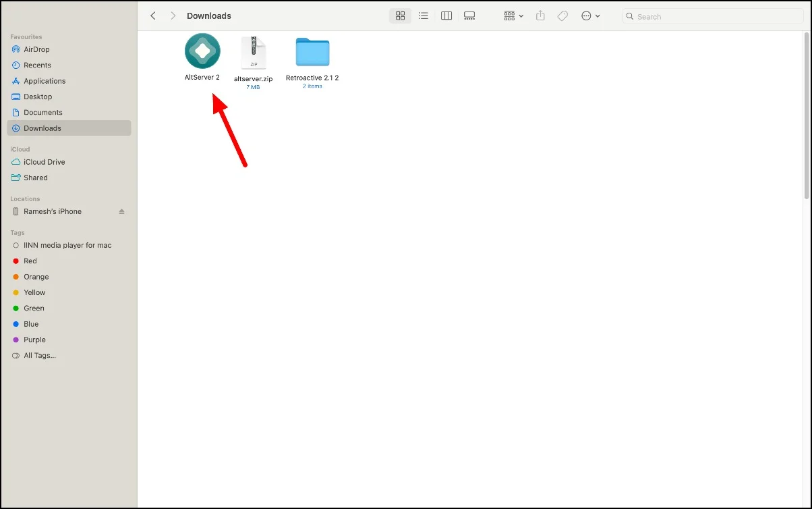Switch to gallery view
The image size is (812, 509).
(x=469, y=16)
